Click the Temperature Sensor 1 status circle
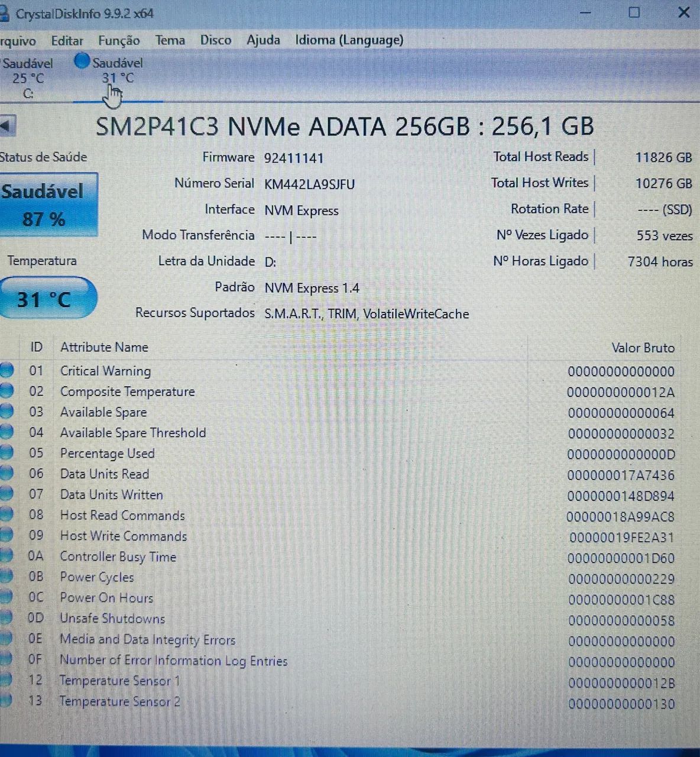This screenshot has height=757, width=700. point(6,680)
